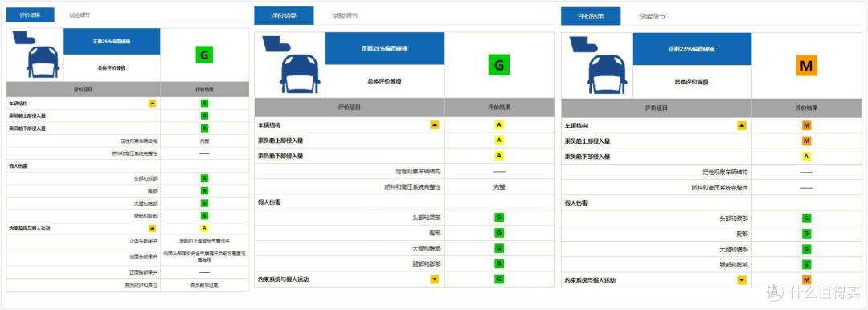
Task: Click the car crash icon in the middle panel
Action: 291,65
